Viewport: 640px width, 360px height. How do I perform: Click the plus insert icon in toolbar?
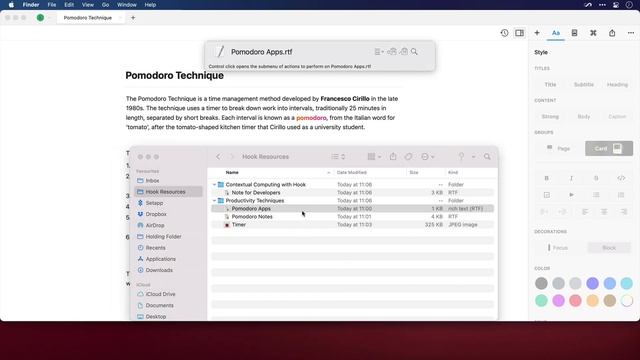[x=537, y=33]
